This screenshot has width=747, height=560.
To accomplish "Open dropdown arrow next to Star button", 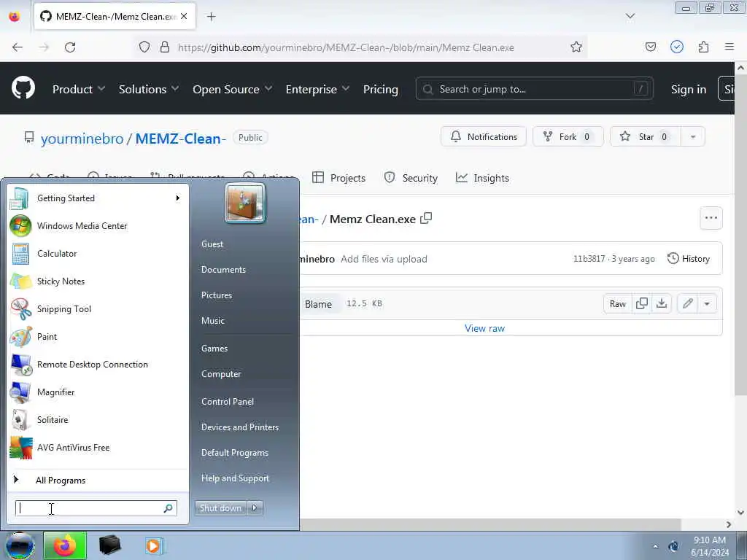I will [693, 136].
